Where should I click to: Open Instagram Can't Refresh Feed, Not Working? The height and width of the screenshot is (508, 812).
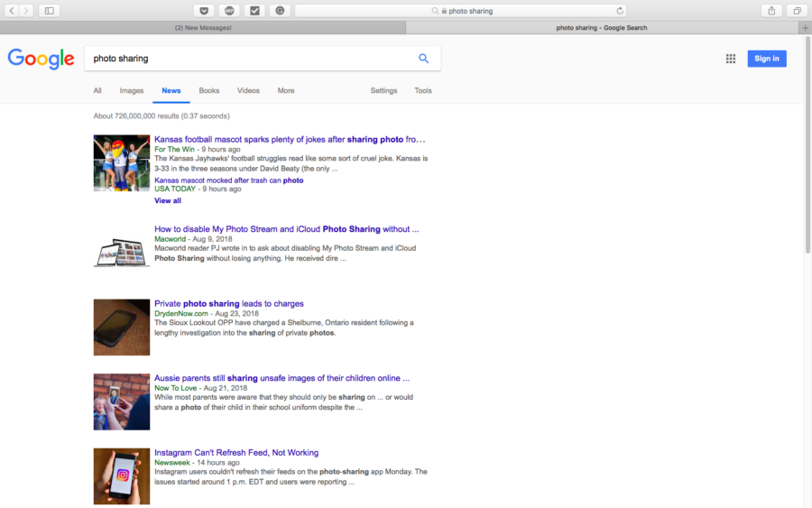tap(236, 453)
